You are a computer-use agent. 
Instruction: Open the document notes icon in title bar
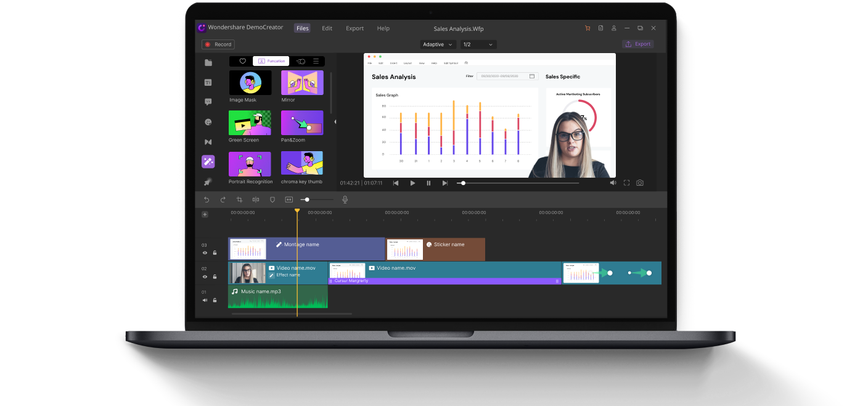click(x=600, y=28)
